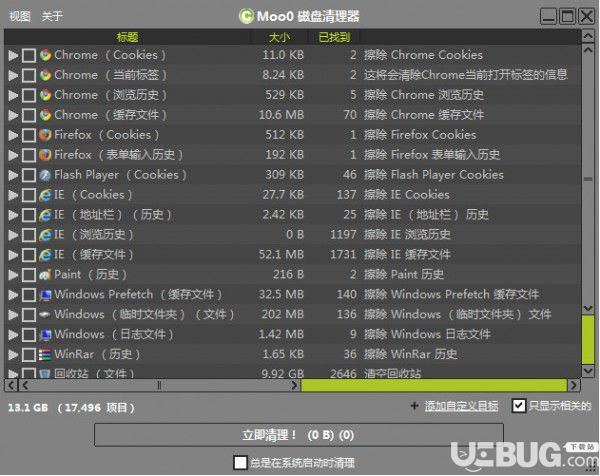600x476 pixels.
Task: Check the WinRar 历史 checkbox
Action: click(x=29, y=355)
